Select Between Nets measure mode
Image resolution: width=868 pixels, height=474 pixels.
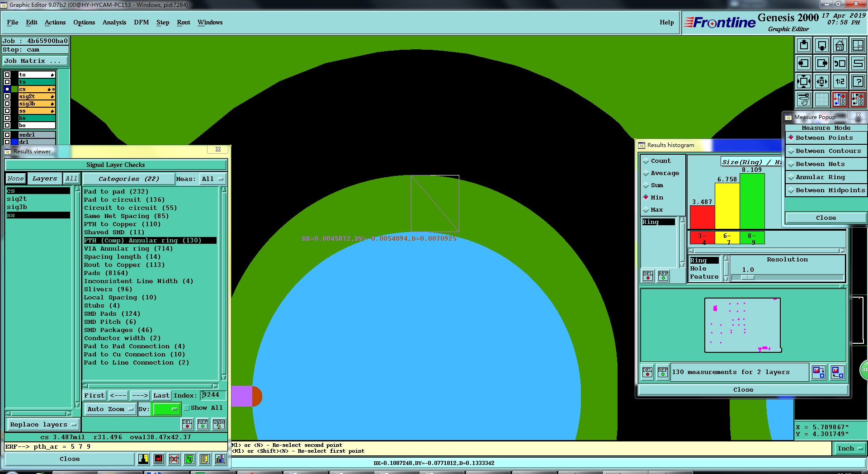click(x=826, y=164)
